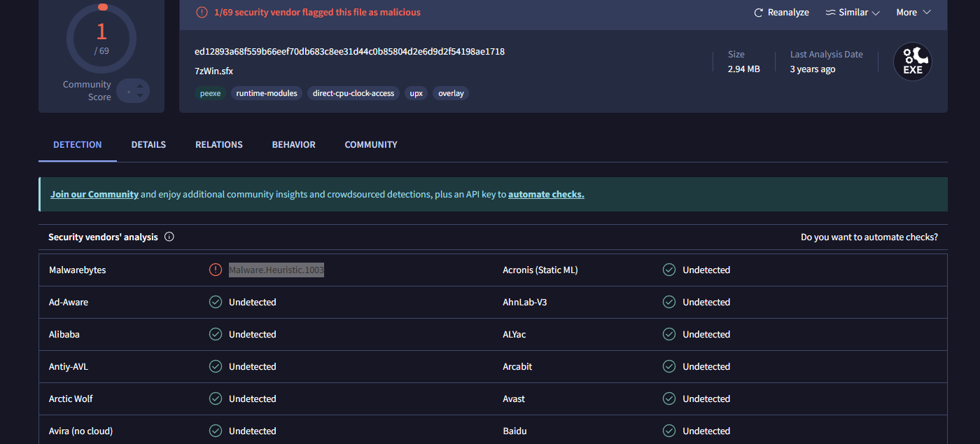This screenshot has height=444, width=980.
Task: Open the 'automate checks.' link
Action: point(546,194)
